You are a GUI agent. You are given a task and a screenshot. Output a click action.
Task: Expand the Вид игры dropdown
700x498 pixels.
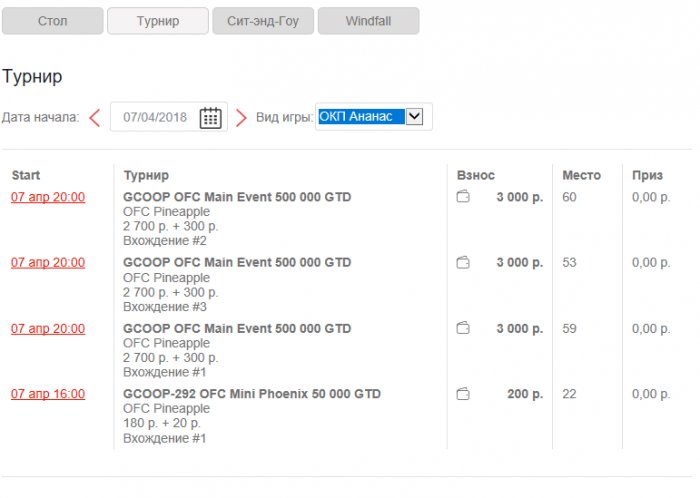415,117
